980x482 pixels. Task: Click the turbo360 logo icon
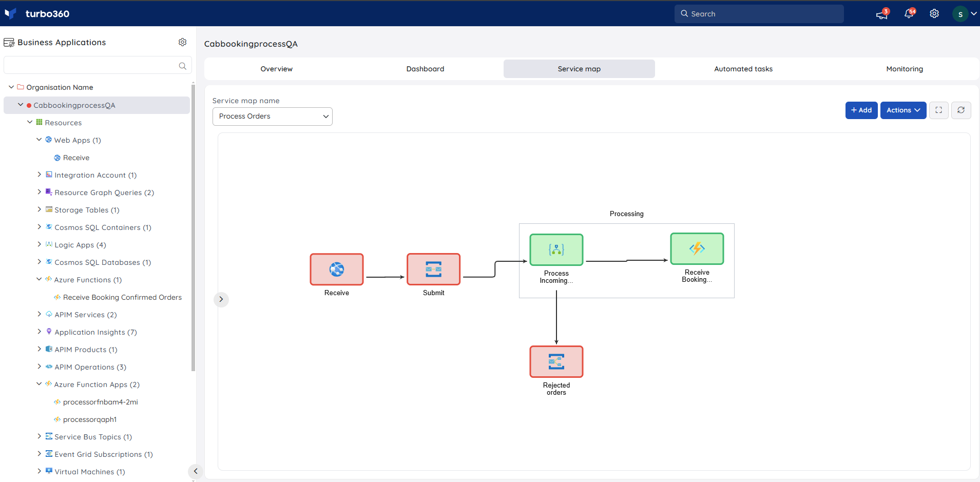(x=10, y=13)
